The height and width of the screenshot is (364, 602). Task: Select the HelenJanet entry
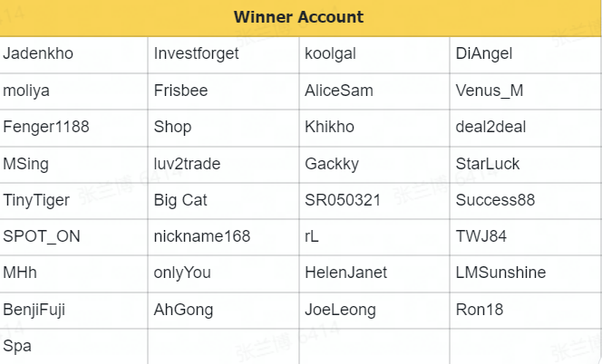pos(345,273)
